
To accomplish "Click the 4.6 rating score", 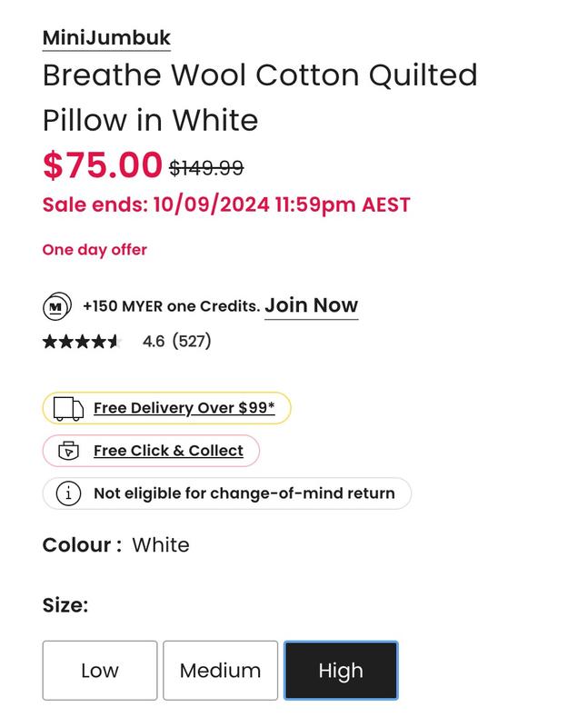I will (154, 342).
